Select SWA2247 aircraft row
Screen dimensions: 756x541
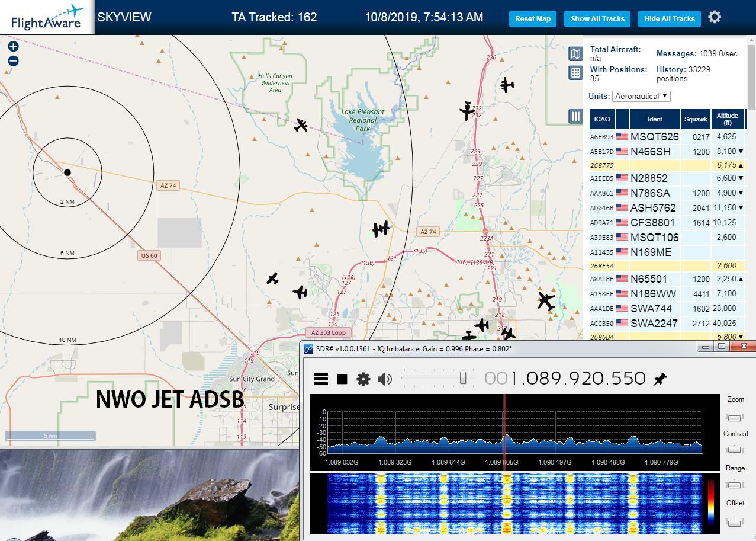click(x=667, y=324)
